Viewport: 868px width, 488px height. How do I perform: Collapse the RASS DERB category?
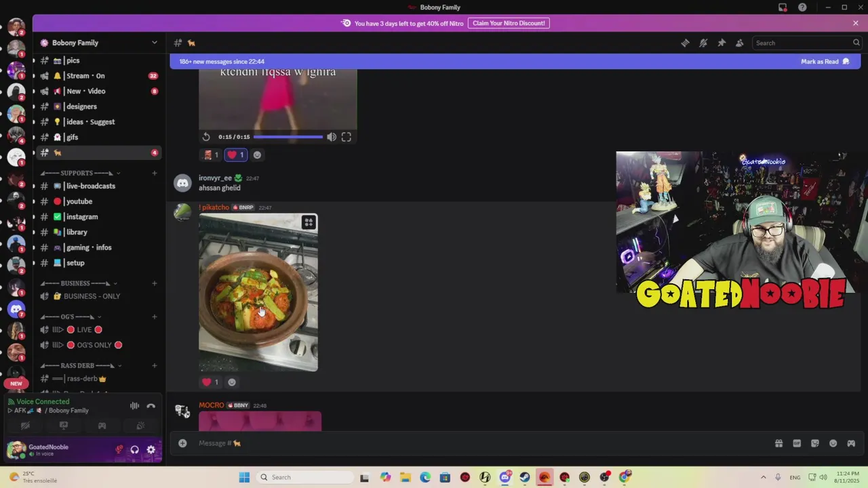coord(80,366)
